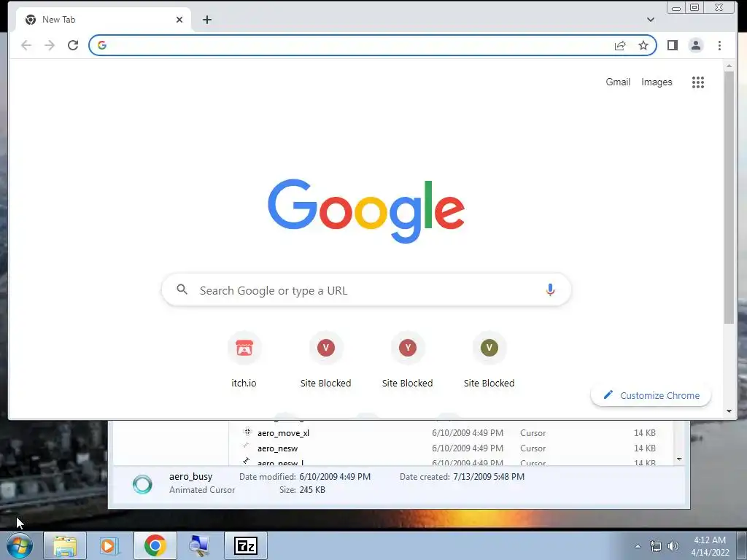This screenshot has height=560, width=747.
Task: Open the middle Site Blocked shortcut
Action: point(407,360)
